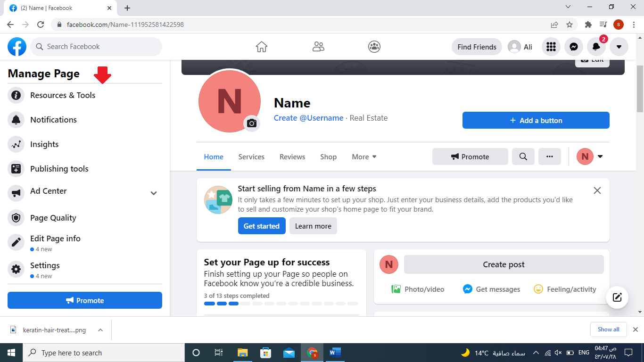Reload the page

pyautogui.click(x=41, y=25)
